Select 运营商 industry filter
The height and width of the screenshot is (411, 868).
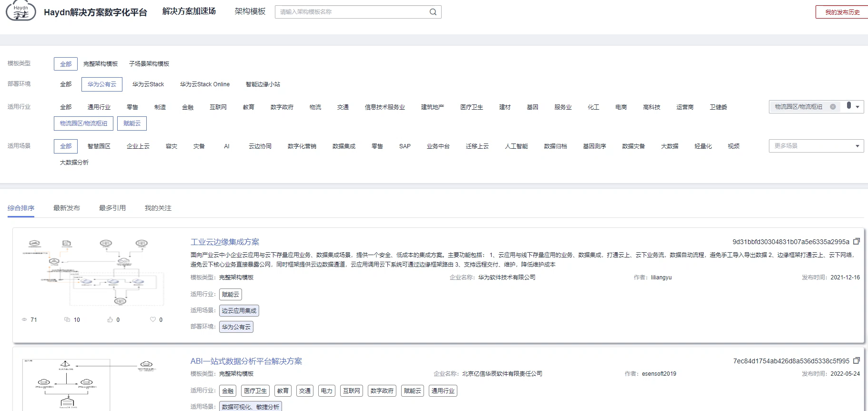pos(685,107)
